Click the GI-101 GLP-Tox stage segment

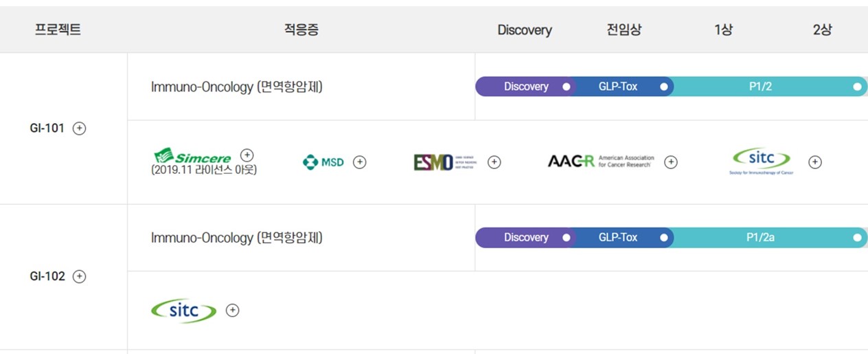tap(618, 87)
